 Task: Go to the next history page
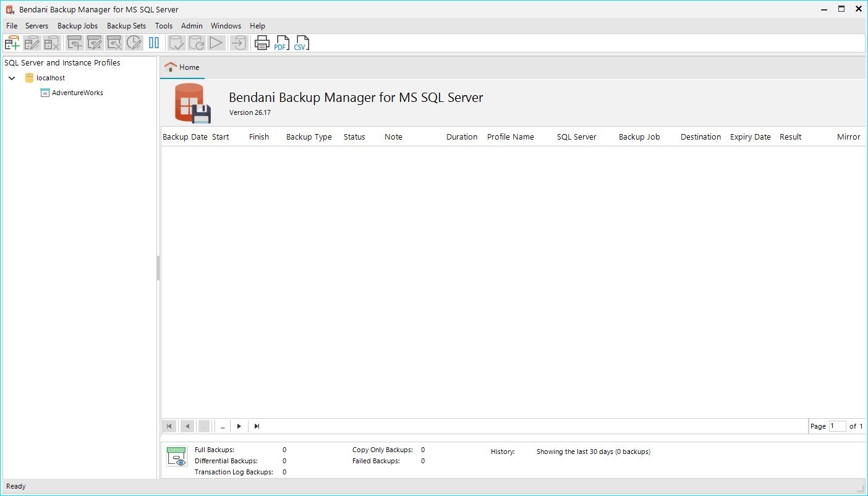[x=239, y=426]
